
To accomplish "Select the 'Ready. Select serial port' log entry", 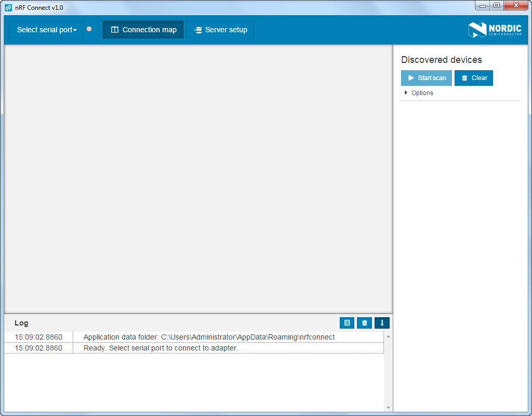I will (x=194, y=348).
